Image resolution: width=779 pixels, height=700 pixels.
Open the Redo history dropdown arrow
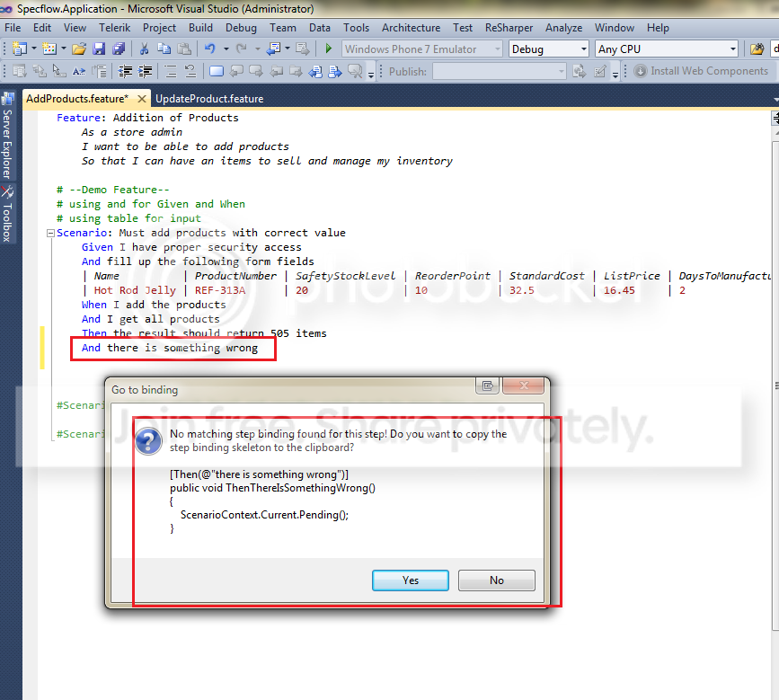point(257,49)
